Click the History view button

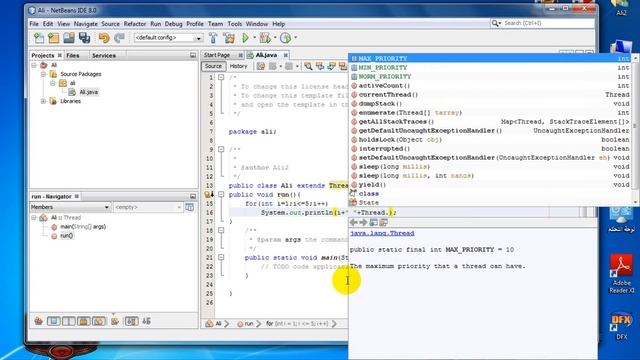click(x=238, y=66)
